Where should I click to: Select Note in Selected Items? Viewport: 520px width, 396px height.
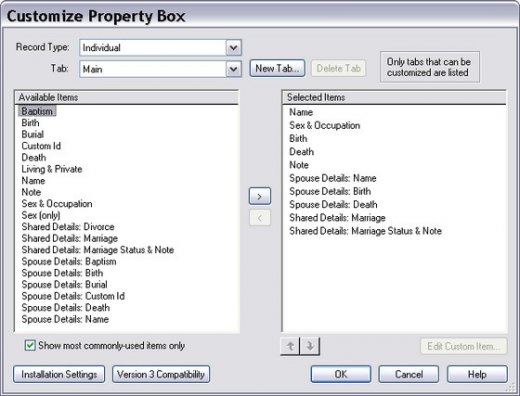pyautogui.click(x=299, y=165)
